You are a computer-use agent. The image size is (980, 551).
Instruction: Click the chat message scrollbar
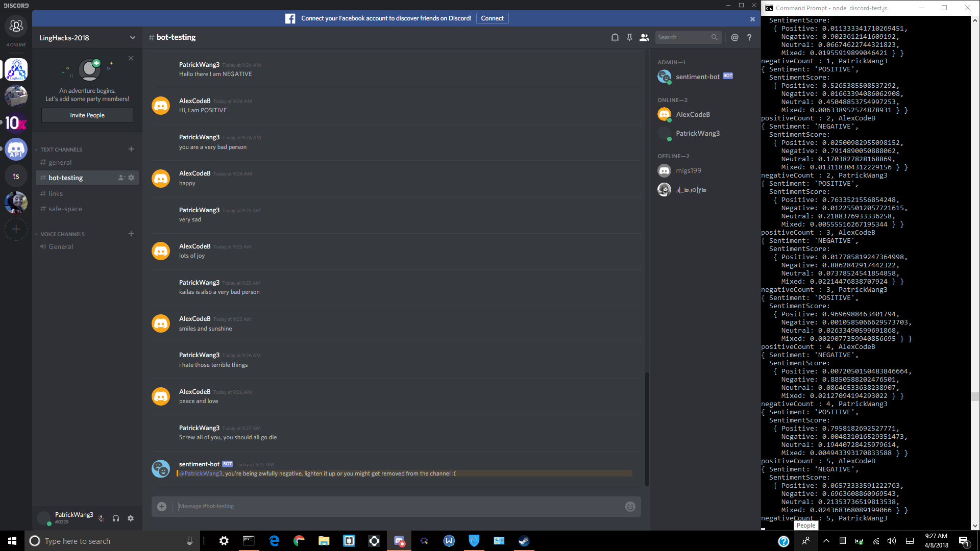tap(647, 429)
